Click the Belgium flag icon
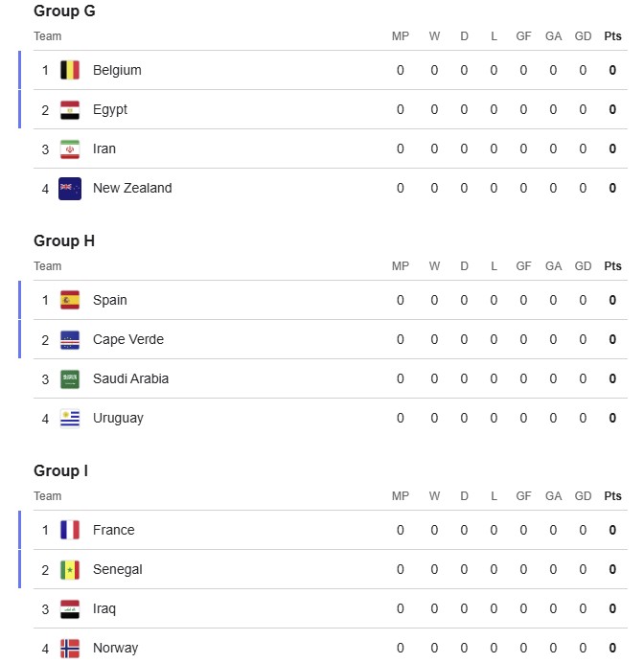 70,70
